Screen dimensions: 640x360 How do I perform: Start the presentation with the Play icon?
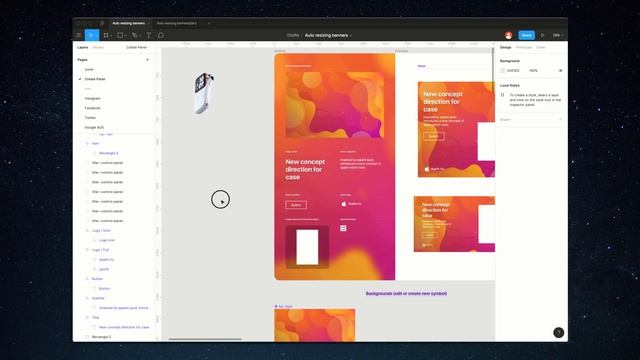tap(542, 36)
